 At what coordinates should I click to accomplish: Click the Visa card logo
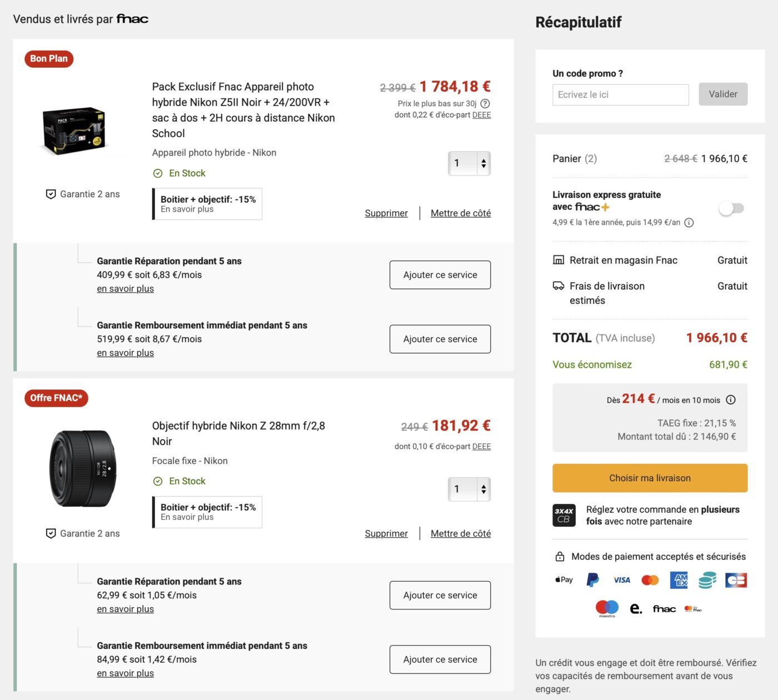(x=621, y=580)
